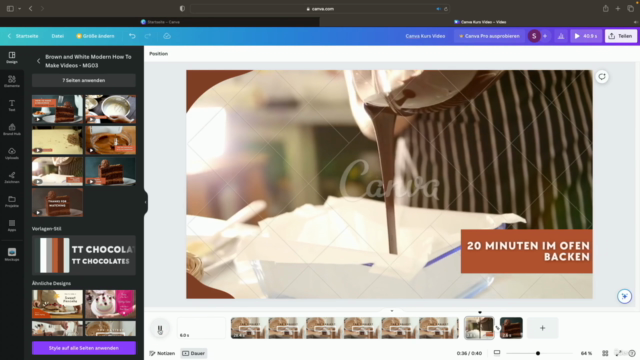Open the Datei menu
Viewport: 640px width, 360px height.
(x=58, y=36)
